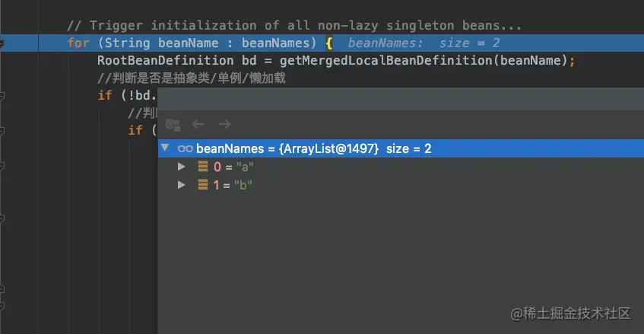Click the back arrow in popup toolbar
644x334 pixels.
[198, 124]
